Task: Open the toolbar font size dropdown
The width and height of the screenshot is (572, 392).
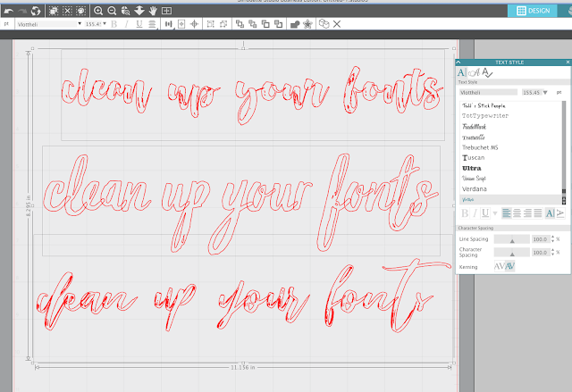Action: [x=105, y=24]
